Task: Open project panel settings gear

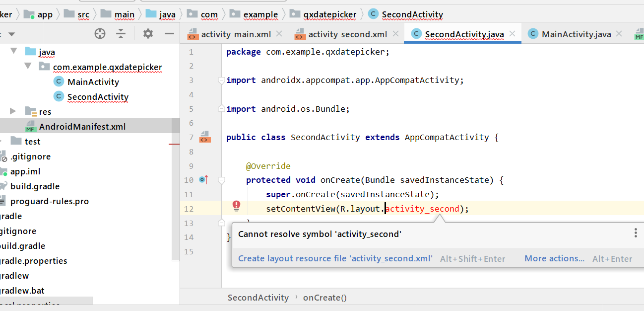Action: [x=148, y=34]
